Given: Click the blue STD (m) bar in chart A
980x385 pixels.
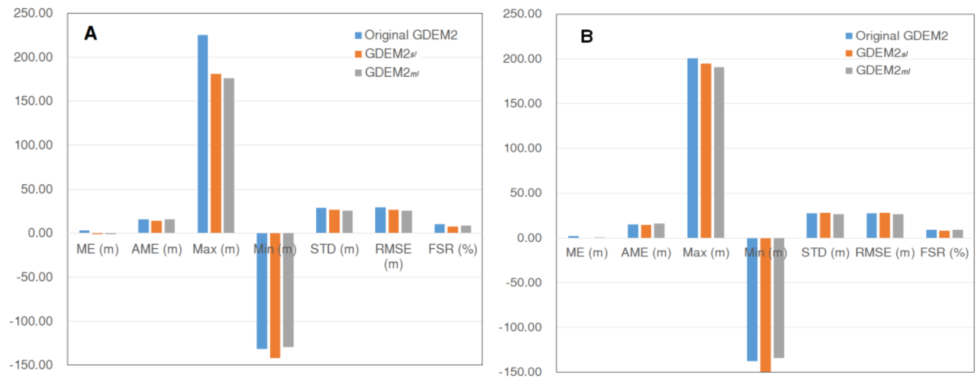Looking at the screenshot, I should (321, 220).
